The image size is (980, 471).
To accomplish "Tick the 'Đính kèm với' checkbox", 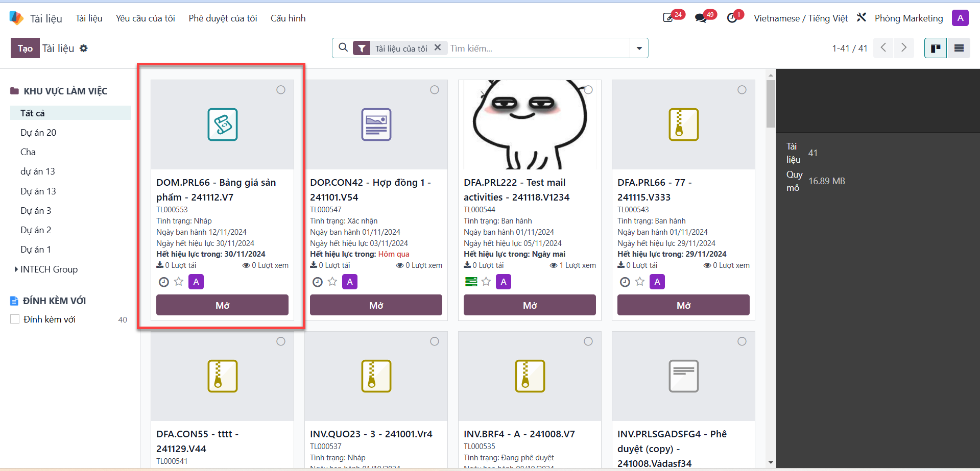I will point(15,319).
